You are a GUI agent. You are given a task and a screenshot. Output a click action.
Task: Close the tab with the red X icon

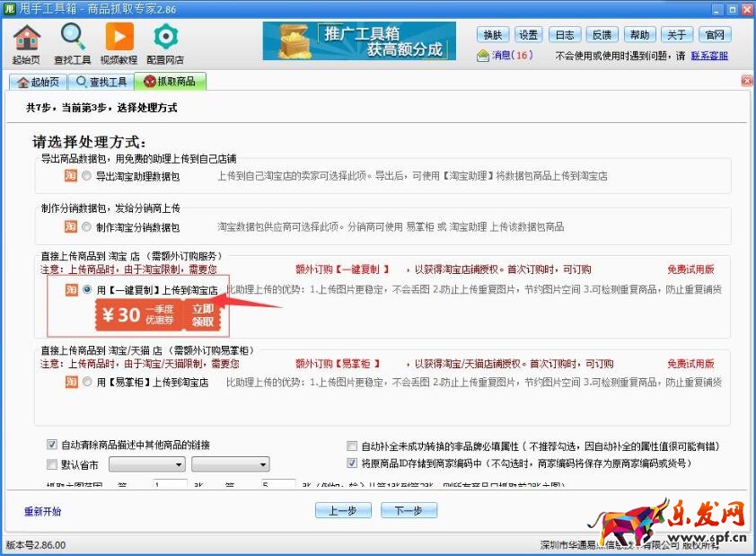pyautogui.click(x=746, y=81)
